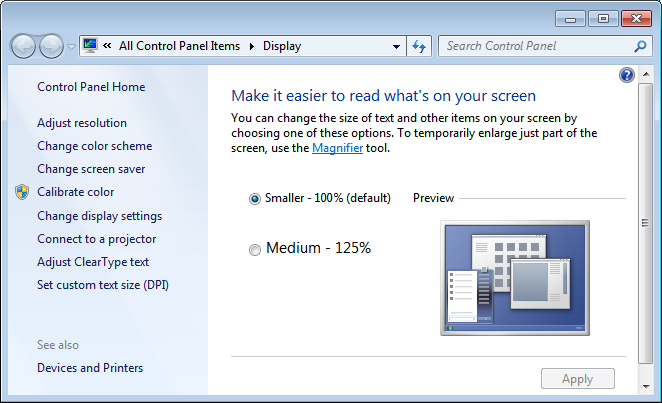Open Help via blue question mark icon
Screen dimensions: 662x403
tap(627, 75)
